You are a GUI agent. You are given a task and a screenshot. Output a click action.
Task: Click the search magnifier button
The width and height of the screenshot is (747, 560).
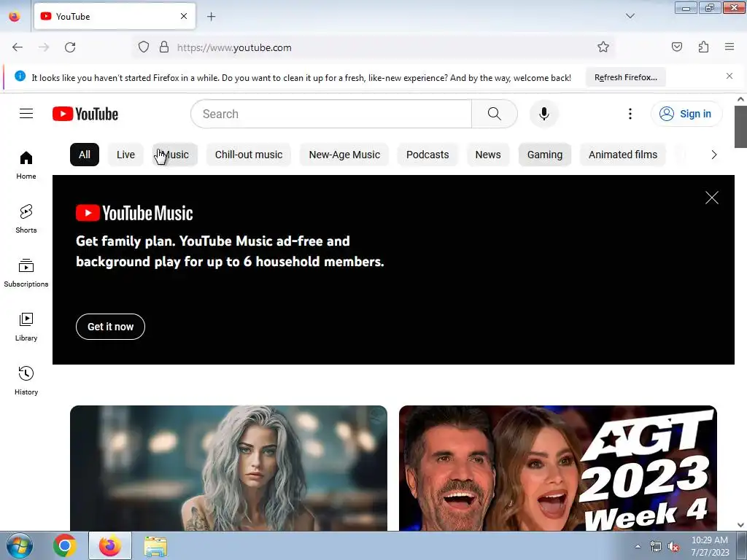pos(495,114)
